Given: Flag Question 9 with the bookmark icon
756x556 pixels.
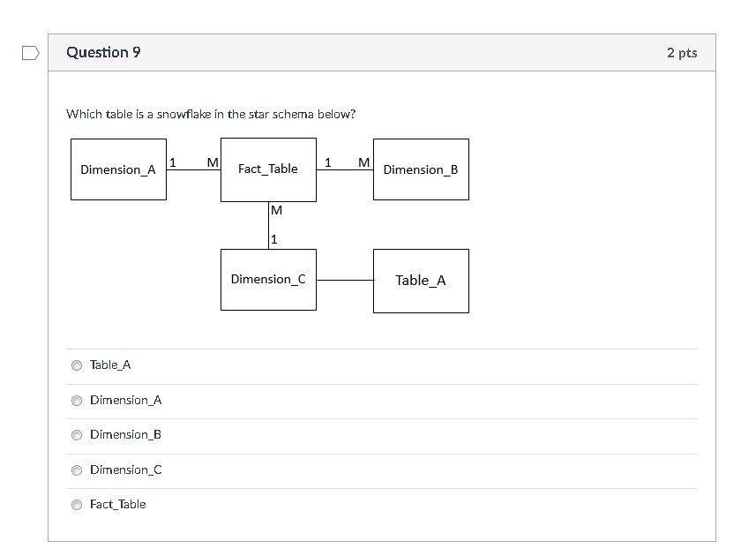Looking at the screenshot, I should tap(31, 53).
